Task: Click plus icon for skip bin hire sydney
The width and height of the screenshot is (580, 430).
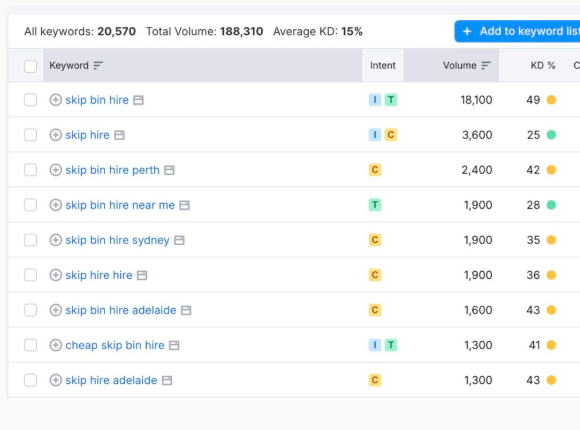Action: click(55, 240)
